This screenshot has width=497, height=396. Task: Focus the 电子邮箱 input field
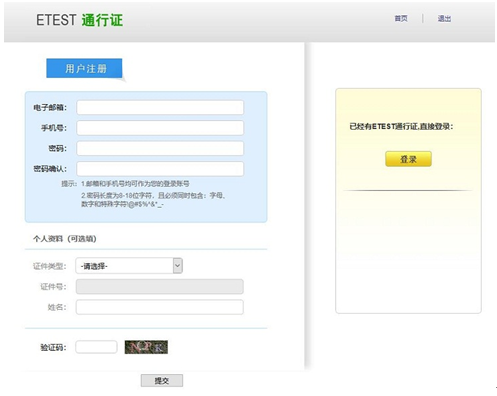point(160,108)
